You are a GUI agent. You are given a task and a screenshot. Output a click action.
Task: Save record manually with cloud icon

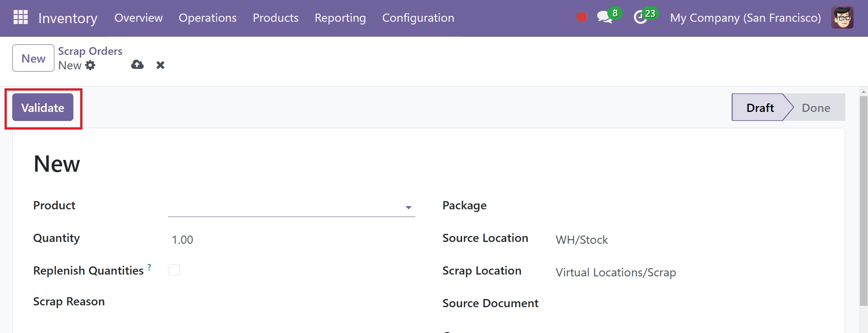(x=137, y=65)
